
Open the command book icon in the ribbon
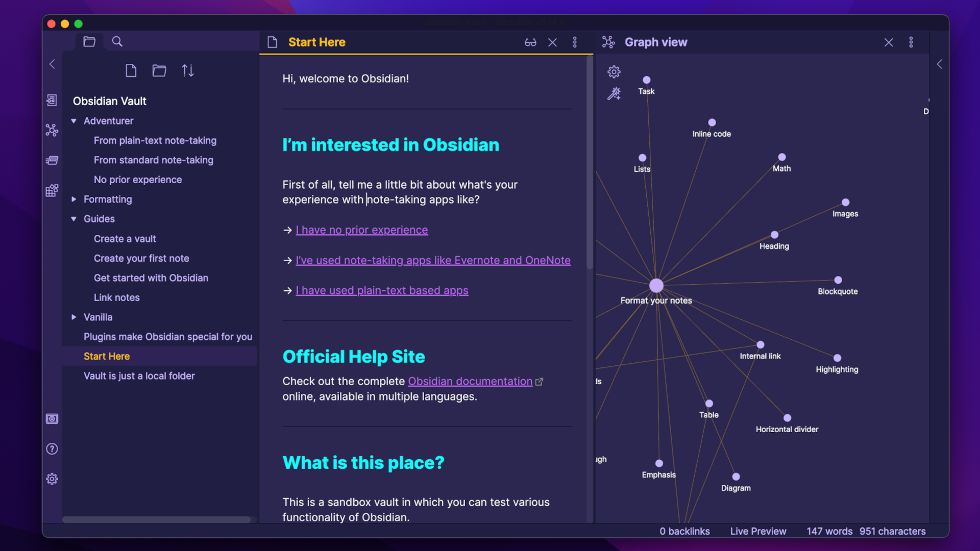coord(52,160)
